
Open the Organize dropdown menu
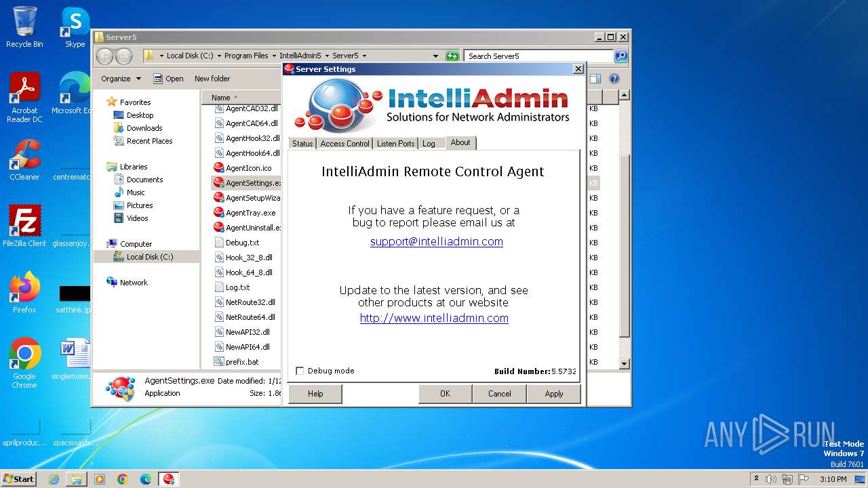(x=121, y=79)
